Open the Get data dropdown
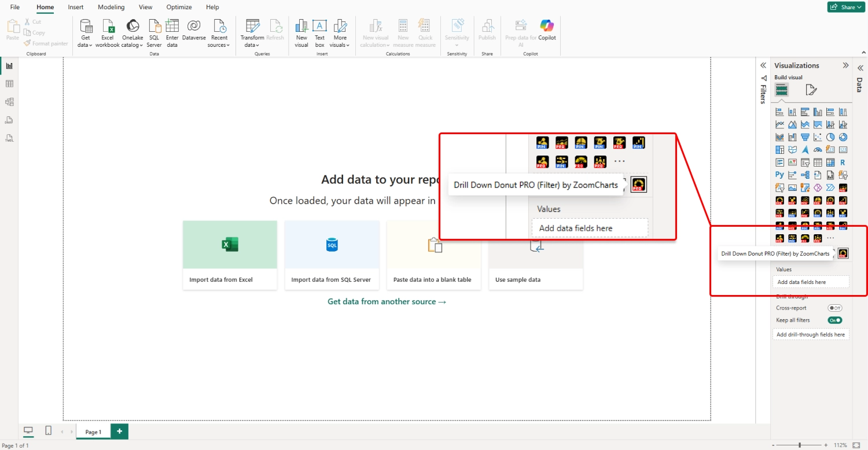This screenshot has width=868, height=450. [86, 33]
